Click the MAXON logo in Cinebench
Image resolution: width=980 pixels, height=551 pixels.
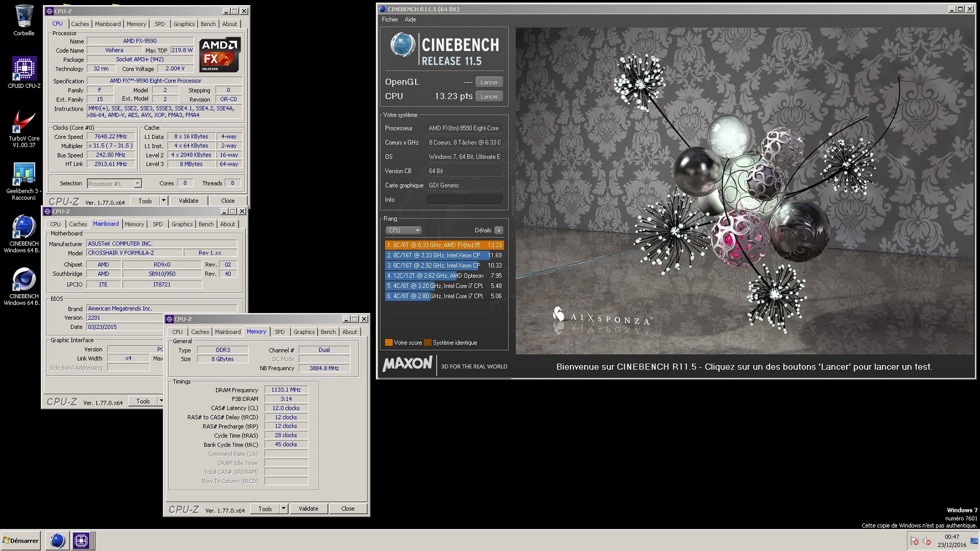pyautogui.click(x=407, y=364)
